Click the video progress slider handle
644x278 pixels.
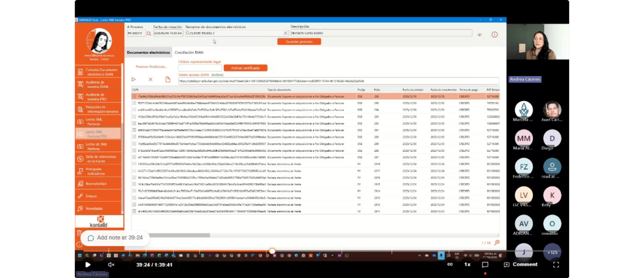pyautogui.click(x=272, y=251)
